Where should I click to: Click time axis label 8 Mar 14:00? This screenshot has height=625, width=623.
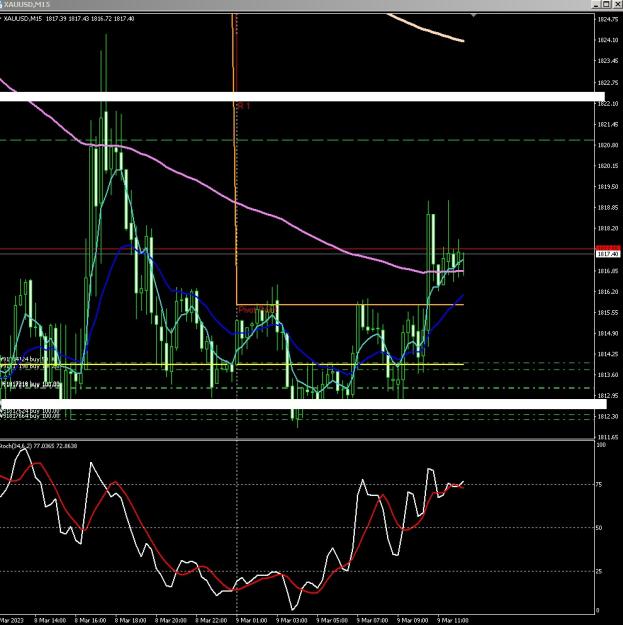(x=50, y=621)
